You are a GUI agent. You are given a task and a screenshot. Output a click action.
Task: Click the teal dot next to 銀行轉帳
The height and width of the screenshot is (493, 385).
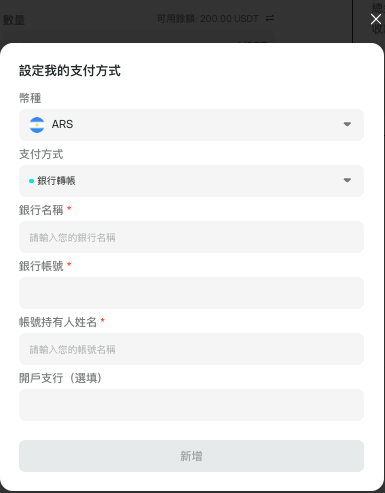[x=31, y=181]
